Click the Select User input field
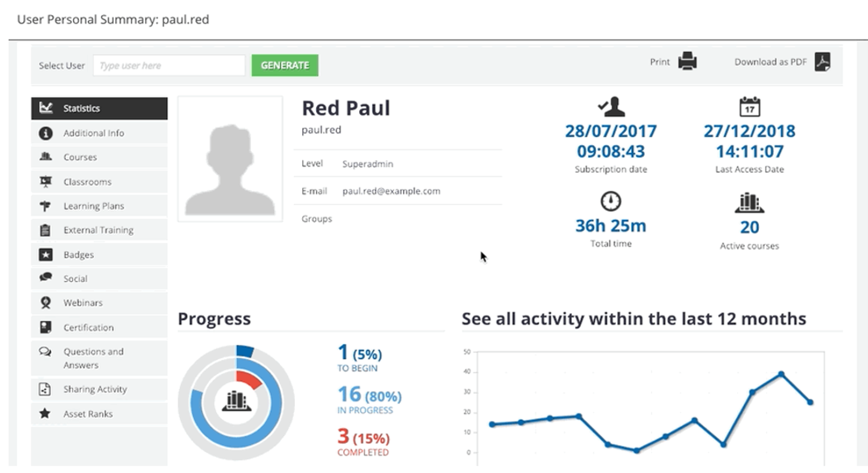Image resolution: width=868 pixels, height=473 pixels. (x=168, y=65)
